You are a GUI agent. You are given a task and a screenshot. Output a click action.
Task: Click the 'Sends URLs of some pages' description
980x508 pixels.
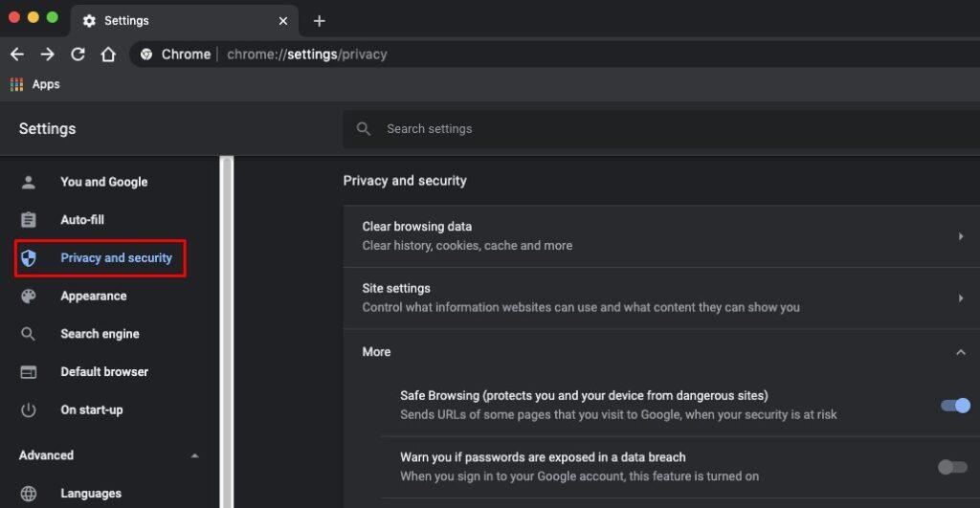coord(618,414)
